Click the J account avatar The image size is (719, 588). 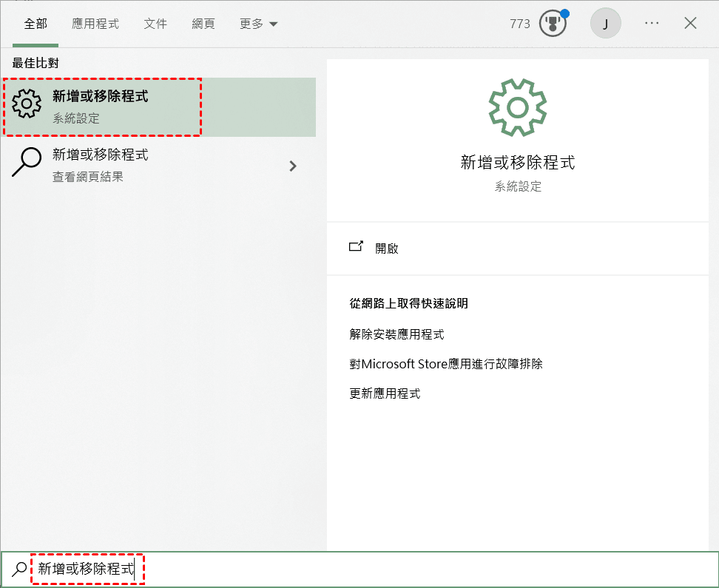[606, 23]
